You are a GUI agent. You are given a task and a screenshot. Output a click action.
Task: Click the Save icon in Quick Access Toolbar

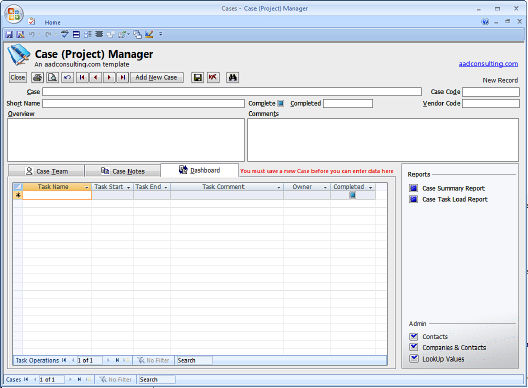(x=9, y=34)
